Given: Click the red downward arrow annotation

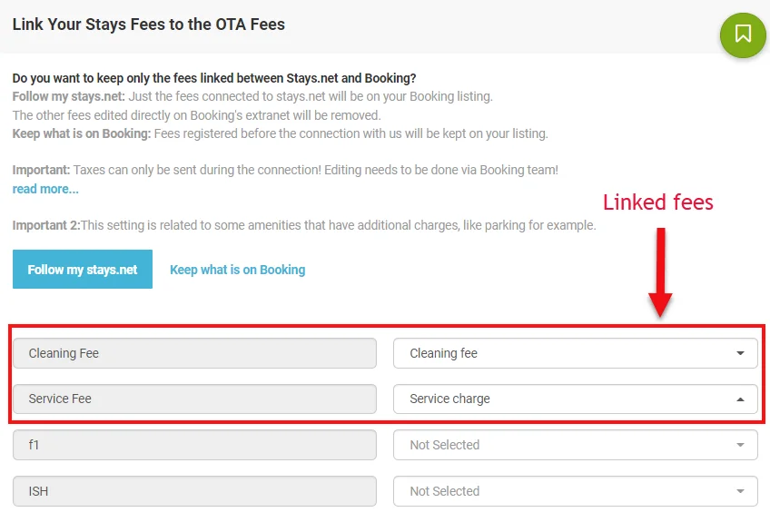Looking at the screenshot, I should (x=660, y=272).
